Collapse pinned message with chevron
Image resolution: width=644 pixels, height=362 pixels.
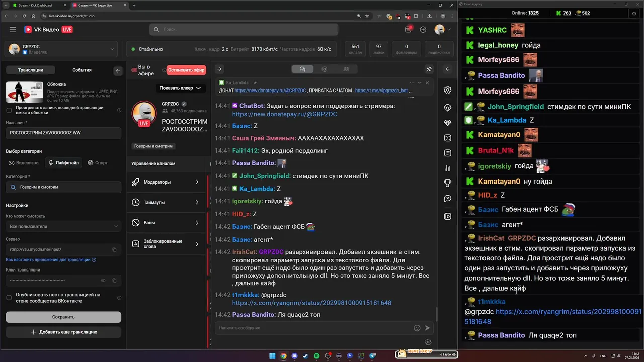pyautogui.click(x=420, y=83)
